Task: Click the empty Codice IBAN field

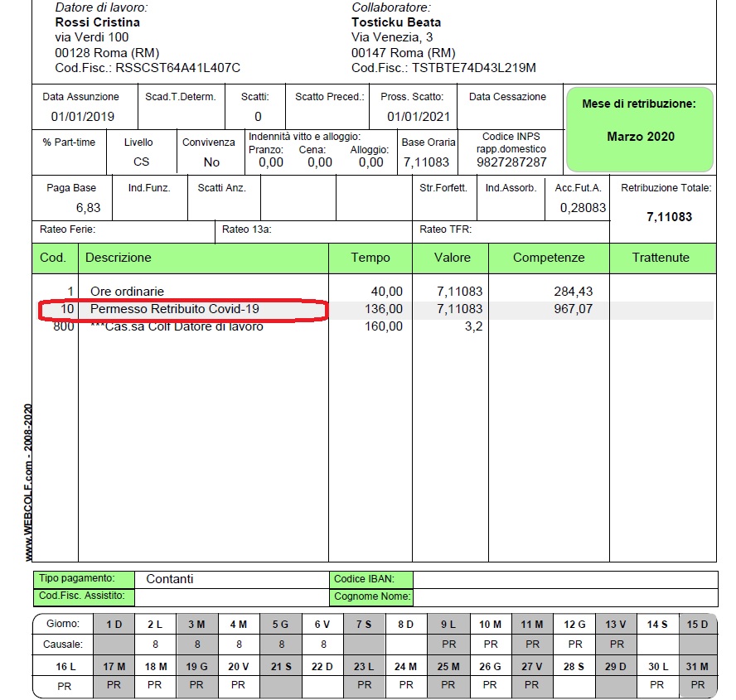Action: pos(564,579)
